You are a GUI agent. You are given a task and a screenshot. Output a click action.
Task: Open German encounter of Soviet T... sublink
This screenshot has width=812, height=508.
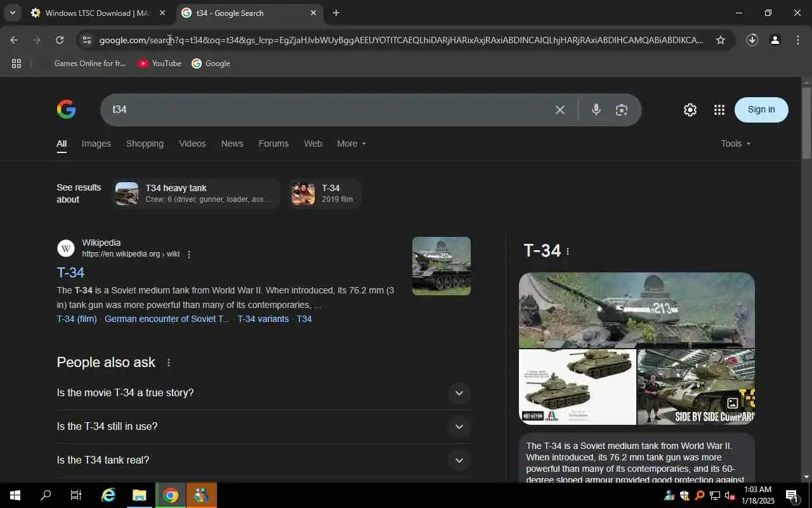coord(167,319)
